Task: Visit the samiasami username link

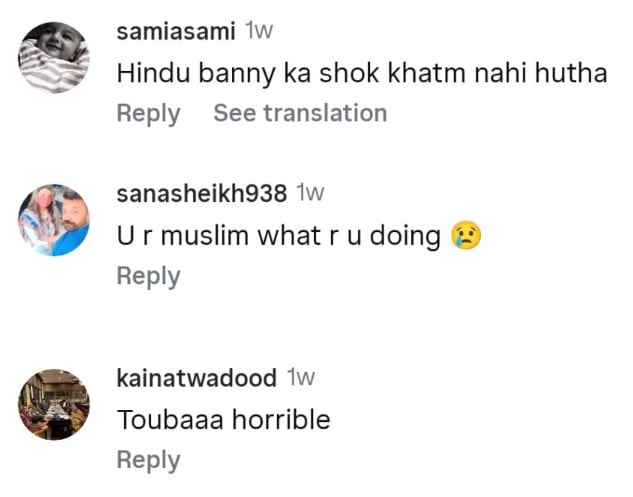Action: 176,31
